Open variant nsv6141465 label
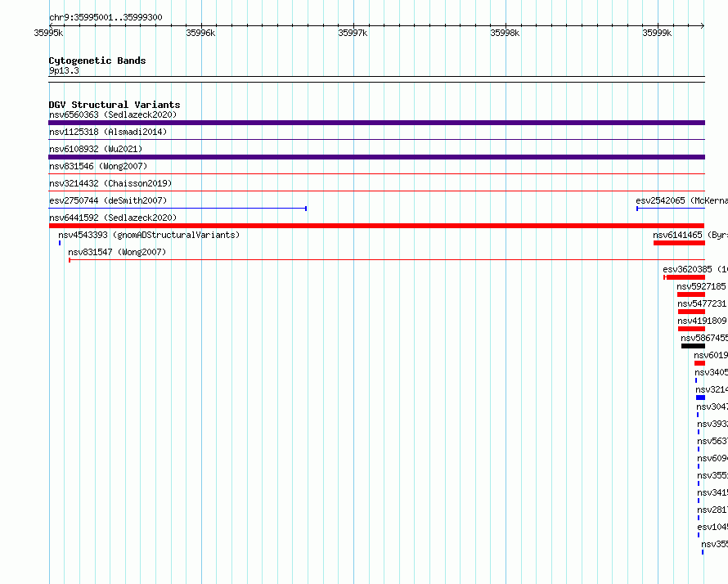 tap(690, 235)
